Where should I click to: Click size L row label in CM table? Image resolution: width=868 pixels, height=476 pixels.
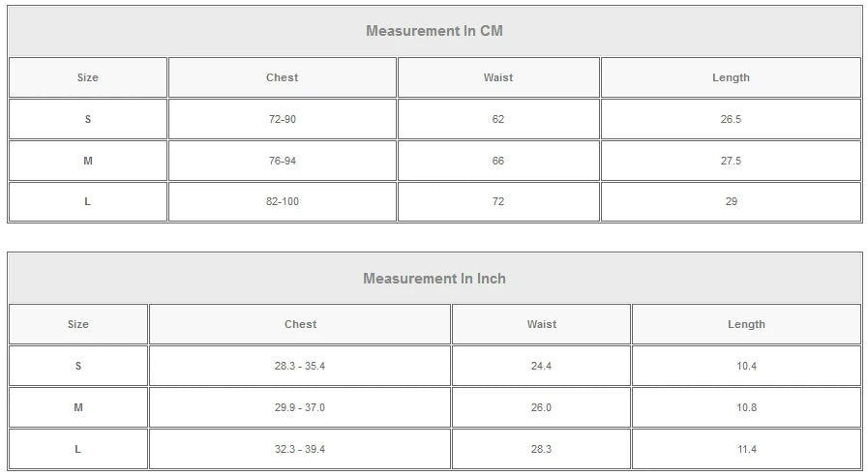[88, 201]
